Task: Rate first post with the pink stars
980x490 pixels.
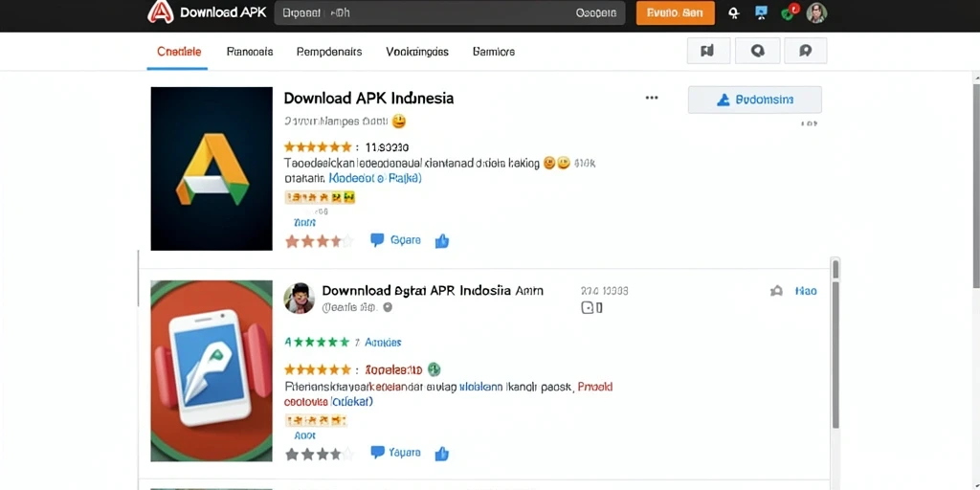Action: tap(319, 240)
